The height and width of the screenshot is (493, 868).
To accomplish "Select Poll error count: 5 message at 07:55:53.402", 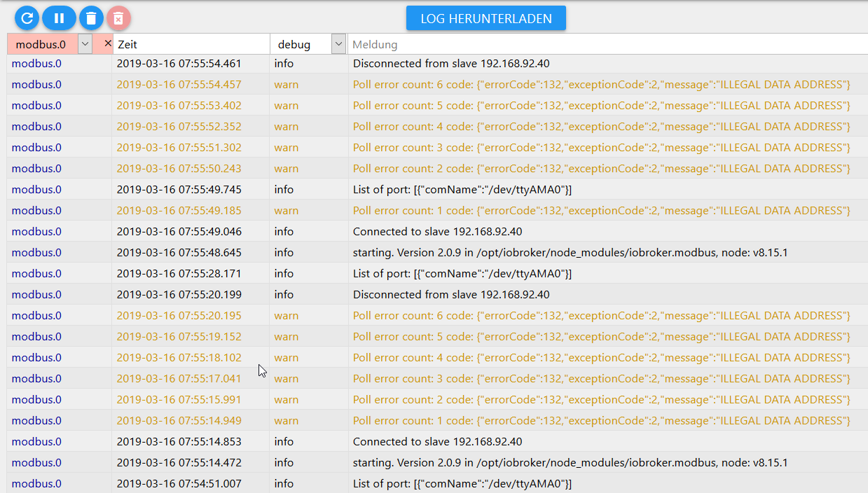I will point(601,106).
